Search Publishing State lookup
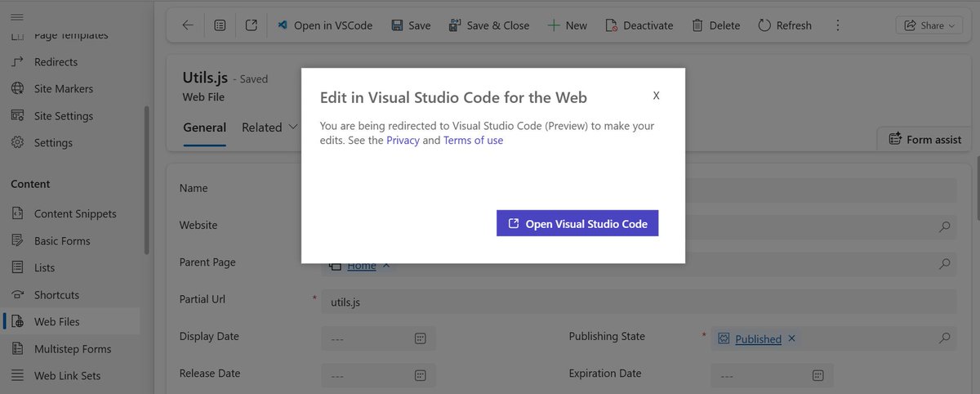980x394 pixels. click(945, 338)
